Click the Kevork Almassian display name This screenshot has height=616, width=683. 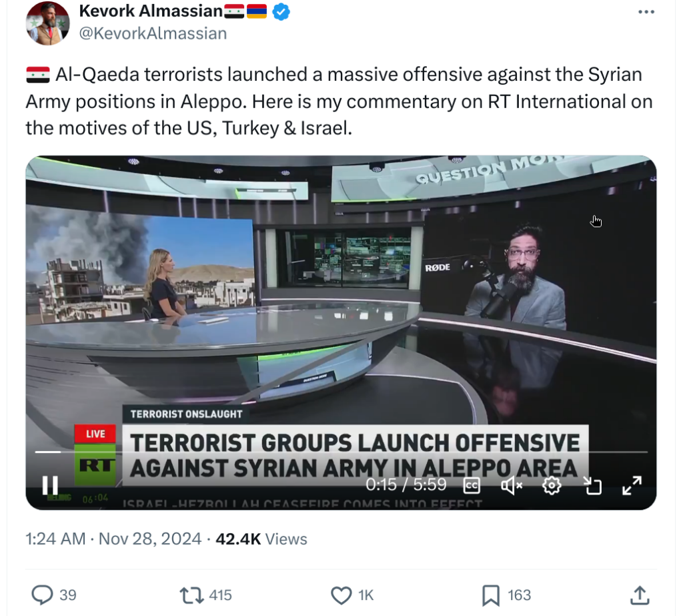coord(150,11)
